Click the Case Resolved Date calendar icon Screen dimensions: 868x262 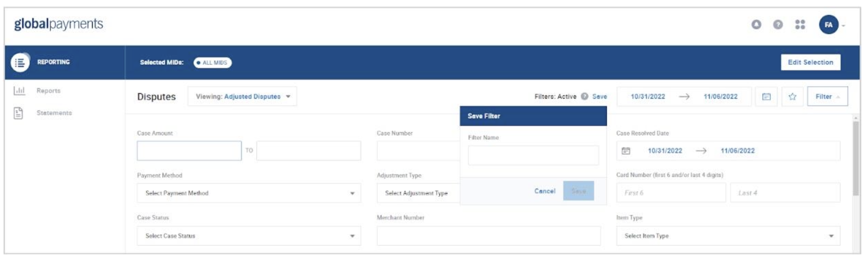[x=626, y=151]
